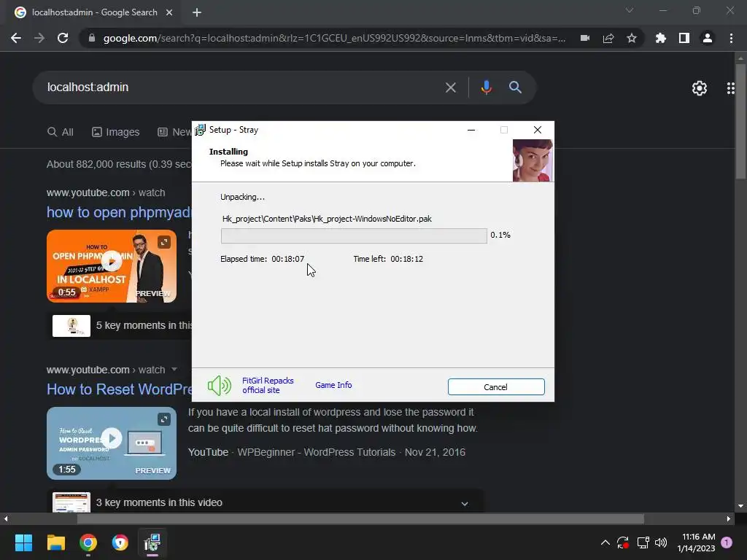Open the Windows Start menu
747x560 pixels.
(23, 542)
